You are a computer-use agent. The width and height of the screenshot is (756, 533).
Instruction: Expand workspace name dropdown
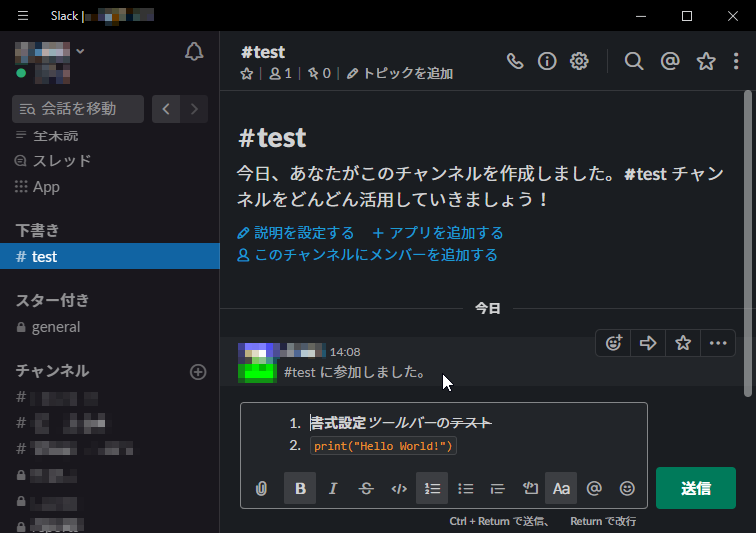[80, 51]
